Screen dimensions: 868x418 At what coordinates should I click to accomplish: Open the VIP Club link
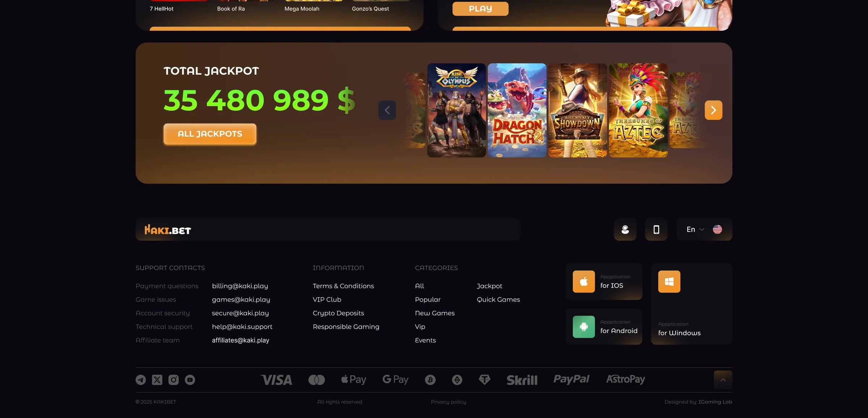[x=327, y=299]
